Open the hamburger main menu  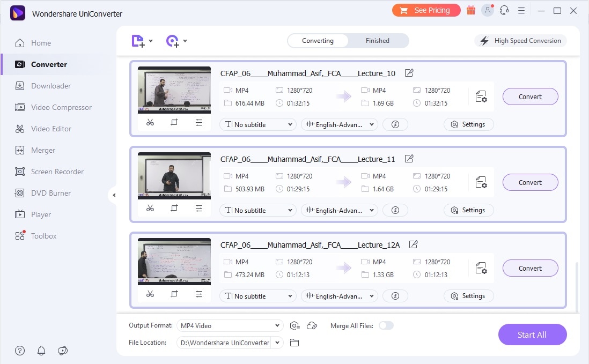click(x=521, y=11)
